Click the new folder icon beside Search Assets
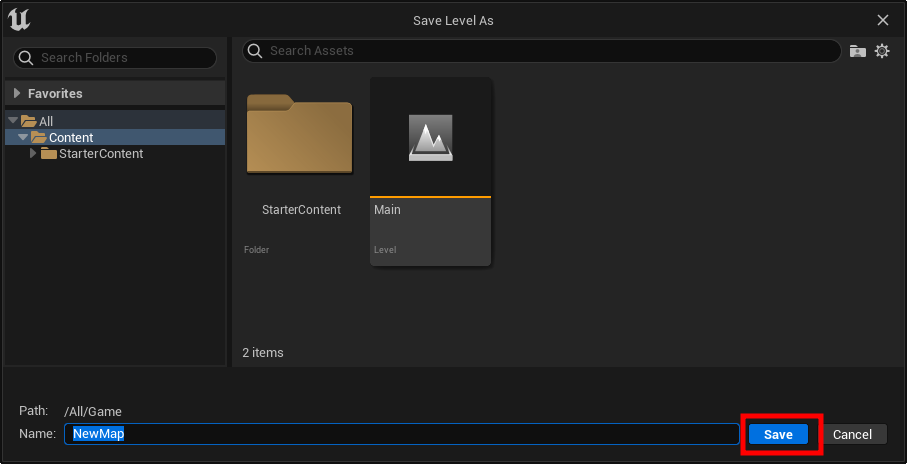This screenshot has width=907, height=464. pyautogui.click(x=857, y=51)
